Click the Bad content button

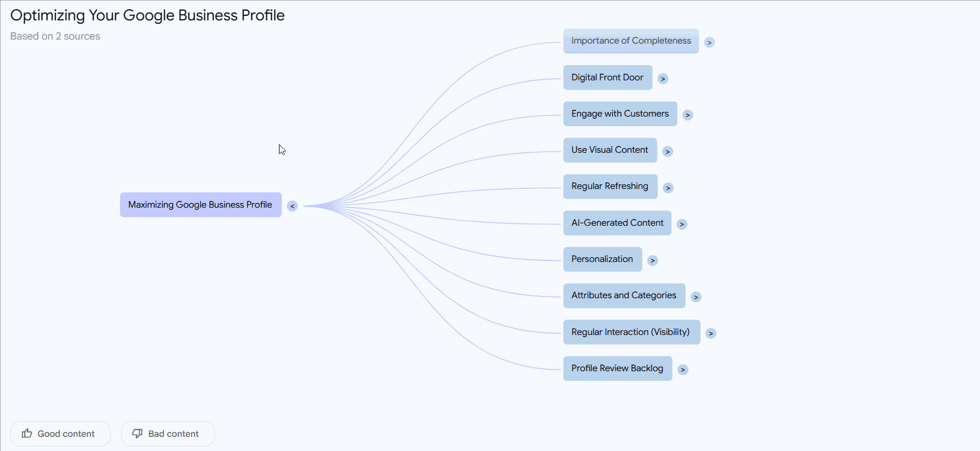(168, 434)
